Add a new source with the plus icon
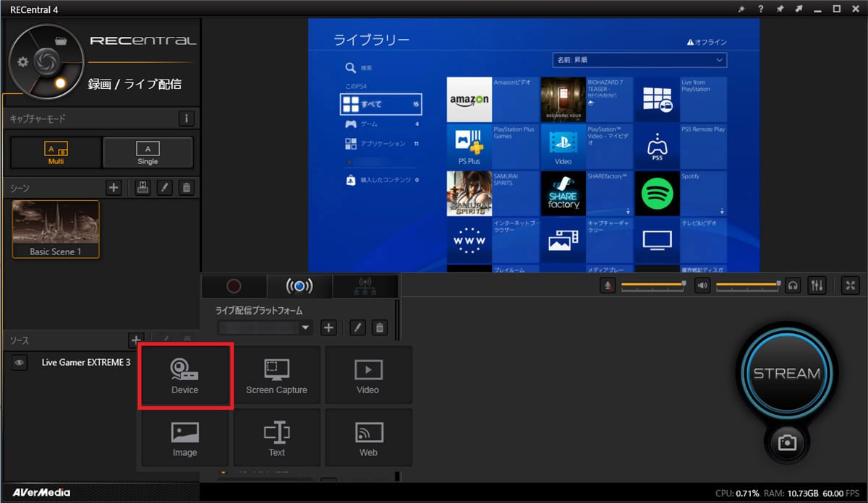The height and width of the screenshot is (503, 868). coord(135,339)
